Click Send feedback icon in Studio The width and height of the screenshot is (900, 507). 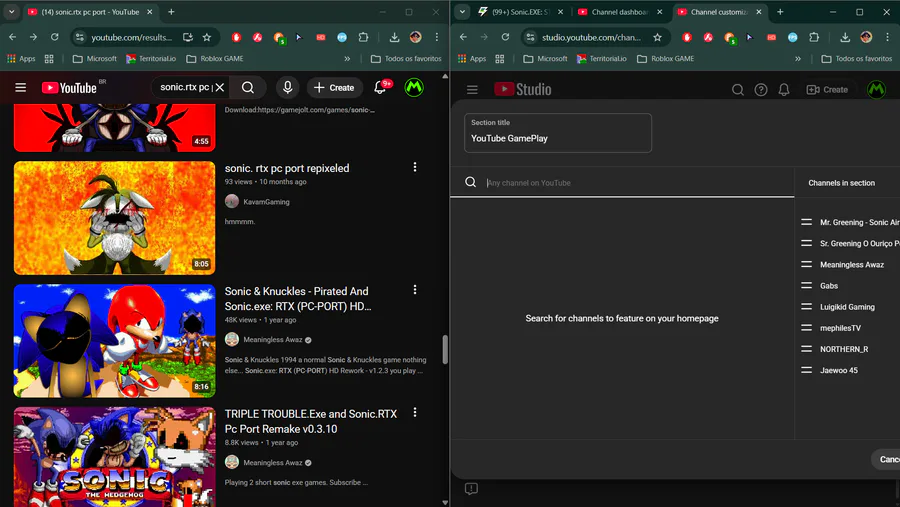(471, 489)
